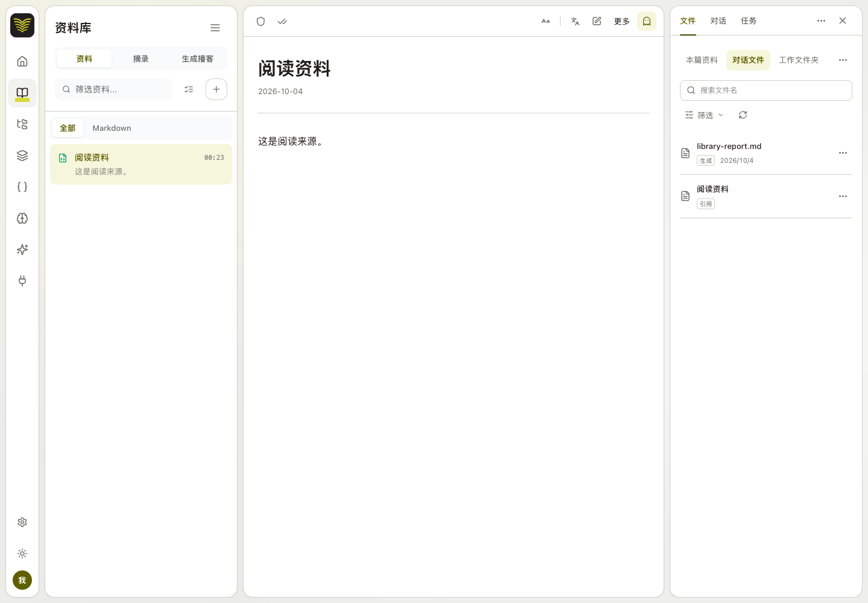Image resolution: width=868 pixels, height=603 pixels.
Task: Open the sparkle AI icon in sidebar
Action: [22, 250]
